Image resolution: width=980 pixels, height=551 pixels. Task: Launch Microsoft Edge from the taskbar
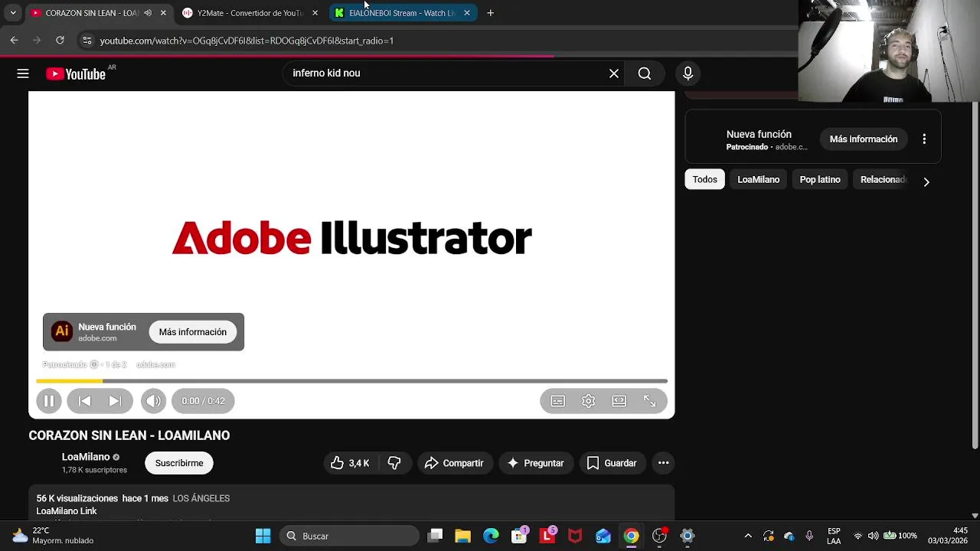491,536
